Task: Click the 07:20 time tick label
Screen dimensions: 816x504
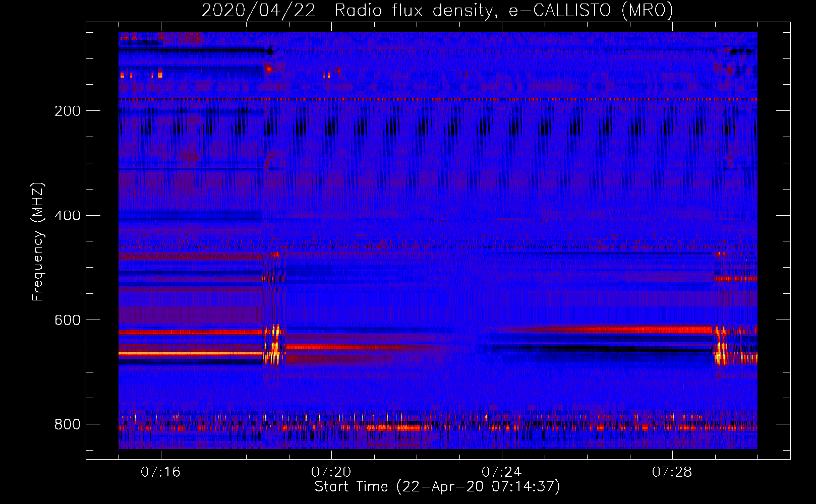Action: (331, 472)
